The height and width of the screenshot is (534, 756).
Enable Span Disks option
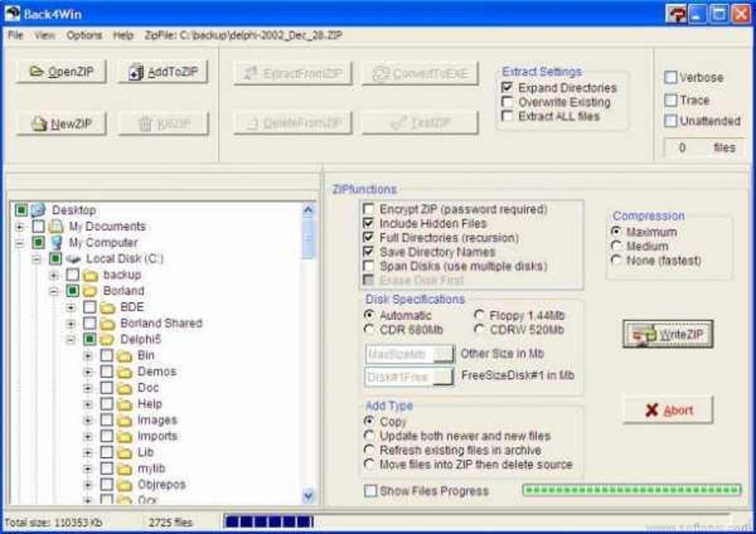pyautogui.click(x=368, y=266)
